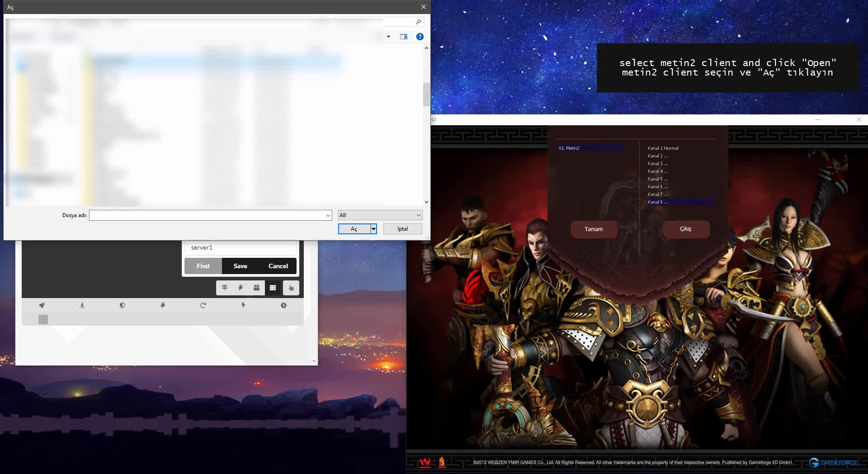
Task: Click the signpost icon in small toolbar
Action: (x=225, y=288)
